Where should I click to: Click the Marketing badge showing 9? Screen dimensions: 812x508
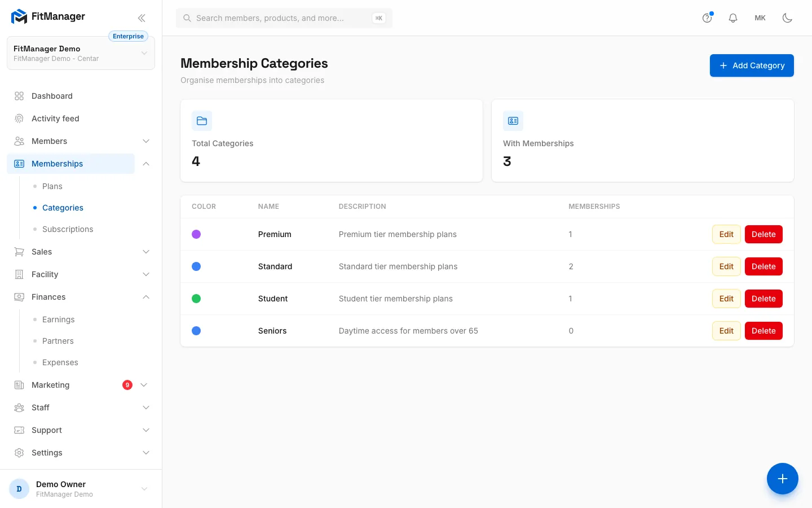pyautogui.click(x=127, y=385)
